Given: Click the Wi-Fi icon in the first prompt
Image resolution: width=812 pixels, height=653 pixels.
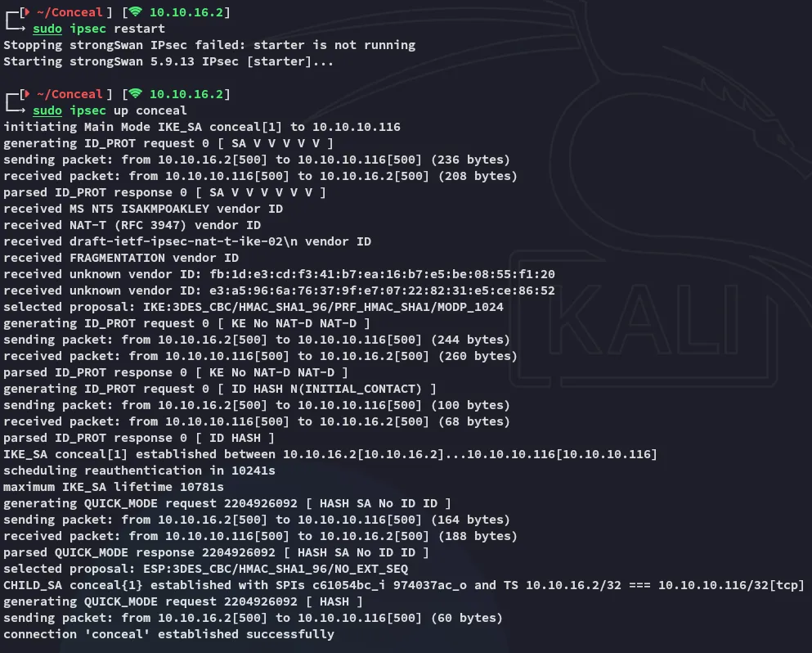Looking at the screenshot, I should 135,12.
